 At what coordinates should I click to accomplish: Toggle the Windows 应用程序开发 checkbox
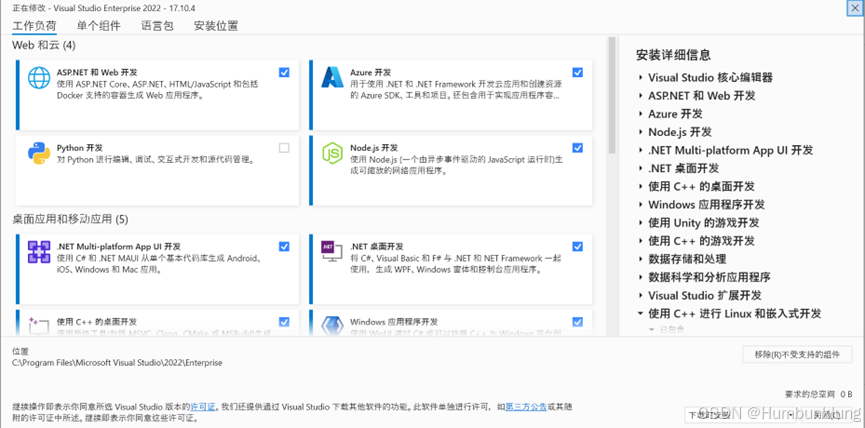pos(578,322)
